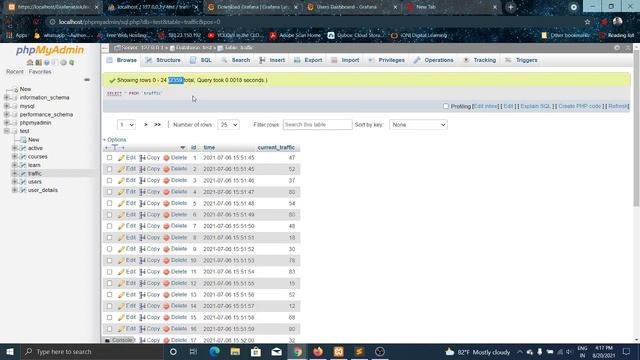Select checkbox for row id 4

tap(109, 192)
